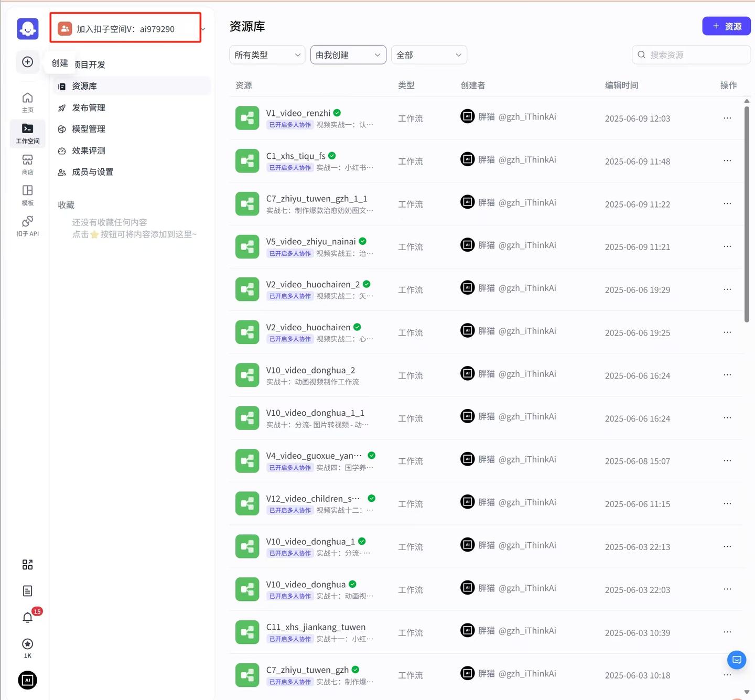Open 成员与设置 settings entry
This screenshot has width=755, height=700.
[x=92, y=171]
